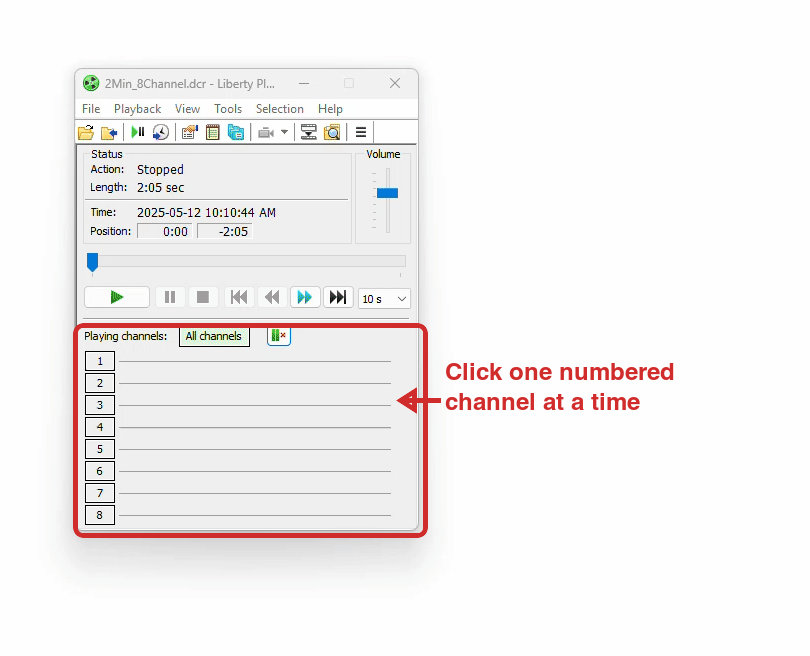Open the notes notepad toolbar icon

click(213, 133)
